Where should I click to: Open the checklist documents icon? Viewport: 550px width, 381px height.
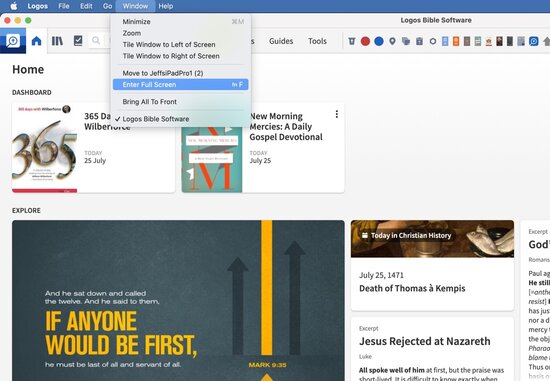click(78, 41)
